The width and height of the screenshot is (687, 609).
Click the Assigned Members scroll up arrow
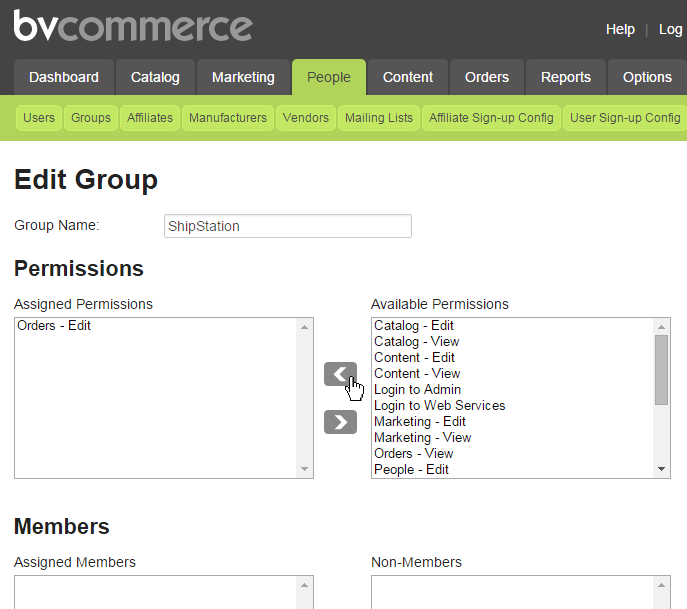(305, 585)
